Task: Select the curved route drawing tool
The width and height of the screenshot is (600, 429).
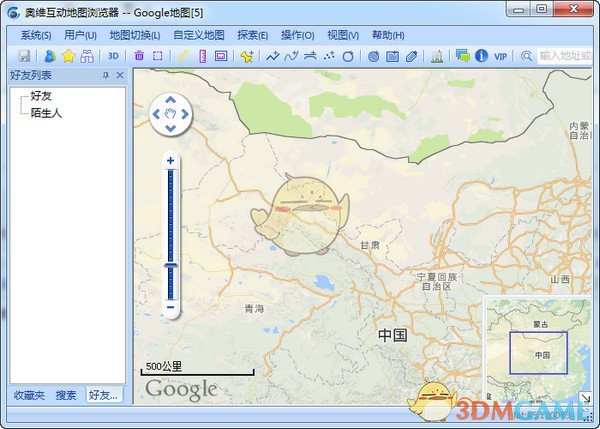Action: pos(292,56)
